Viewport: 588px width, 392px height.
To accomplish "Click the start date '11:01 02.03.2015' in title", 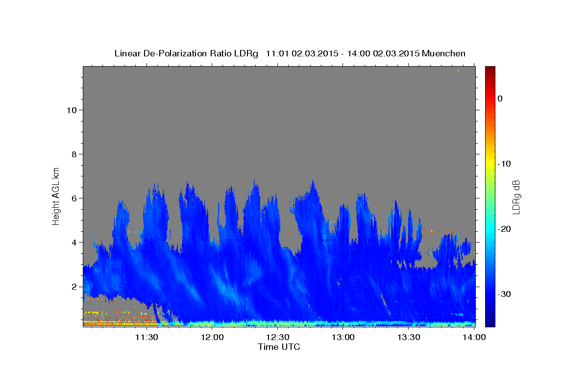I will [x=302, y=53].
